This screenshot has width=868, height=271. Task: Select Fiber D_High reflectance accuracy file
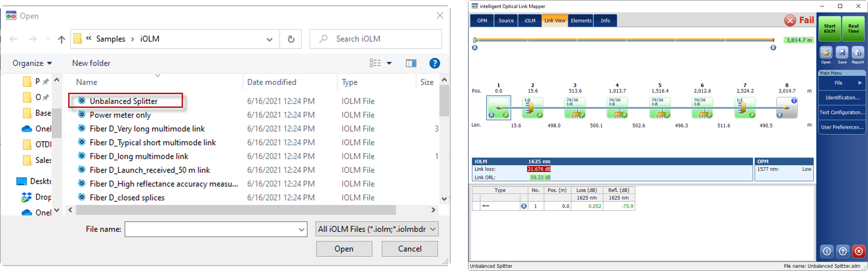tap(163, 184)
